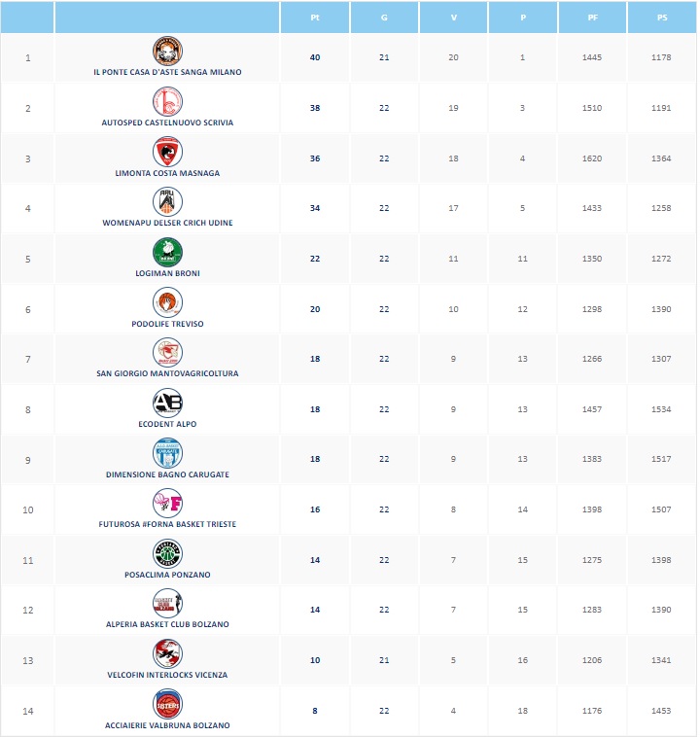Click the Womenapu Delser Udine logo
This screenshot has width=700, height=737.
click(167, 201)
